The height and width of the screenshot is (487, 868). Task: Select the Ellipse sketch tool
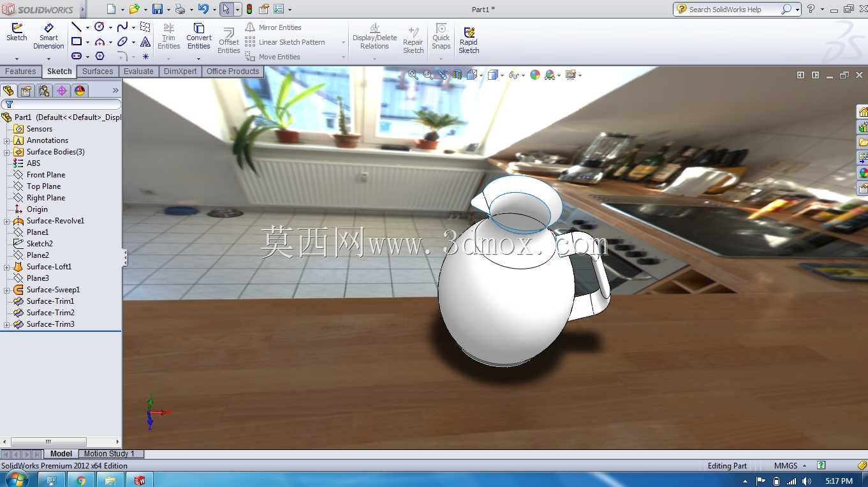[122, 41]
